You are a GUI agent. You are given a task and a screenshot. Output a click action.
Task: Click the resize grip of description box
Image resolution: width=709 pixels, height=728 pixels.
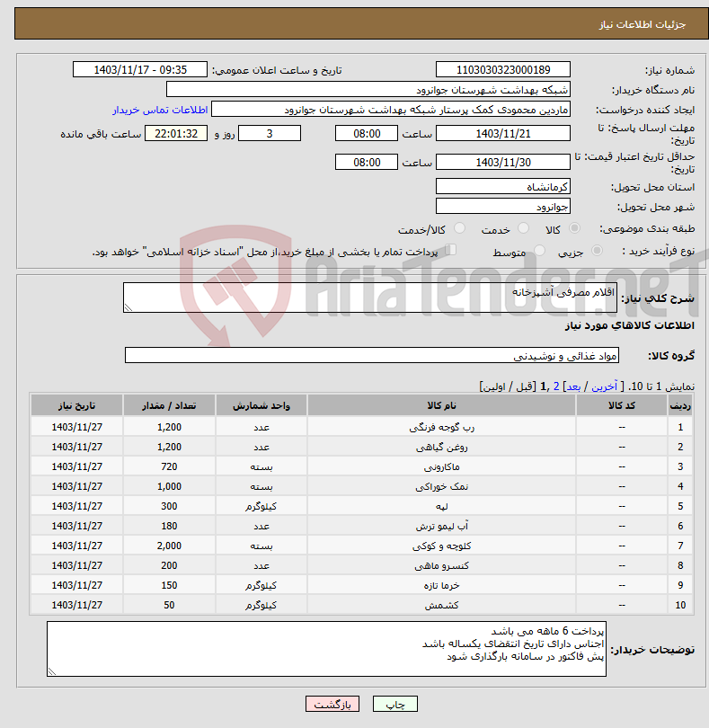(x=129, y=307)
